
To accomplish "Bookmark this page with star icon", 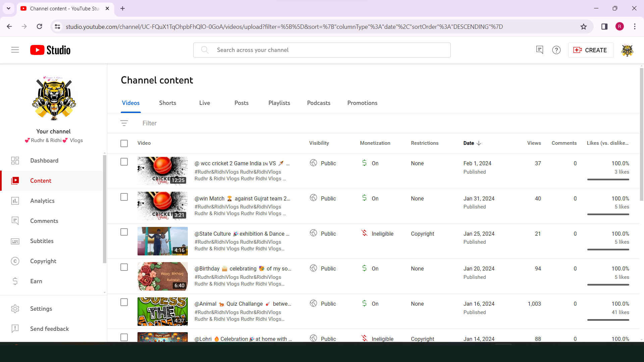I will coord(584,27).
